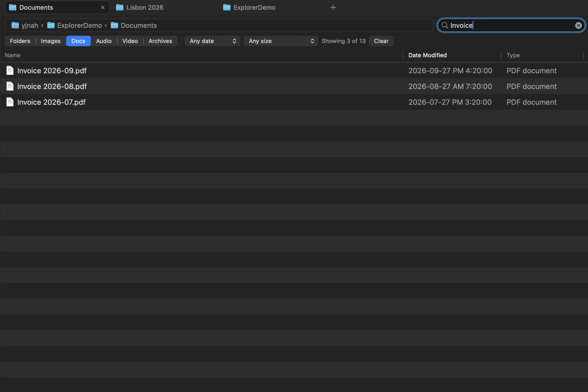Click the Invoice 2026-07.pdf file icon
The height and width of the screenshot is (392, 588).
click(x=10, y=102)
